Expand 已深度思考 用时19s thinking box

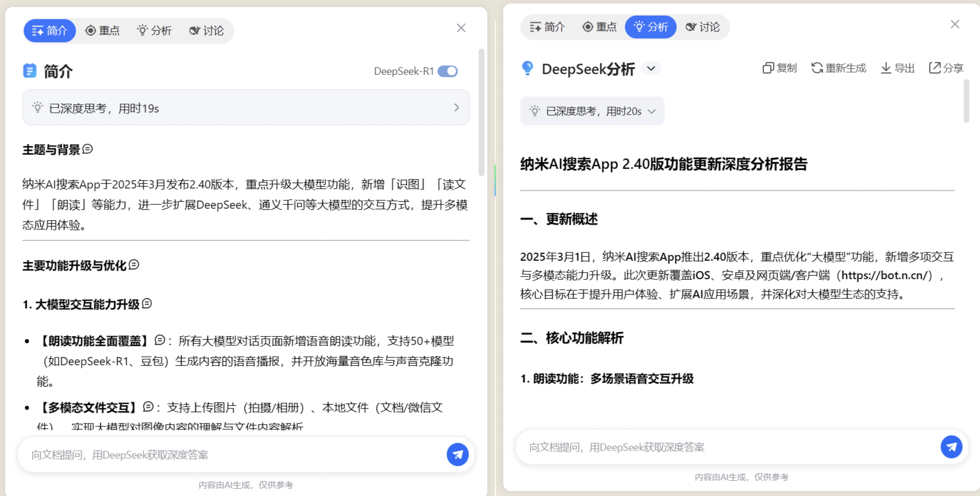click(x=246, y=108)
